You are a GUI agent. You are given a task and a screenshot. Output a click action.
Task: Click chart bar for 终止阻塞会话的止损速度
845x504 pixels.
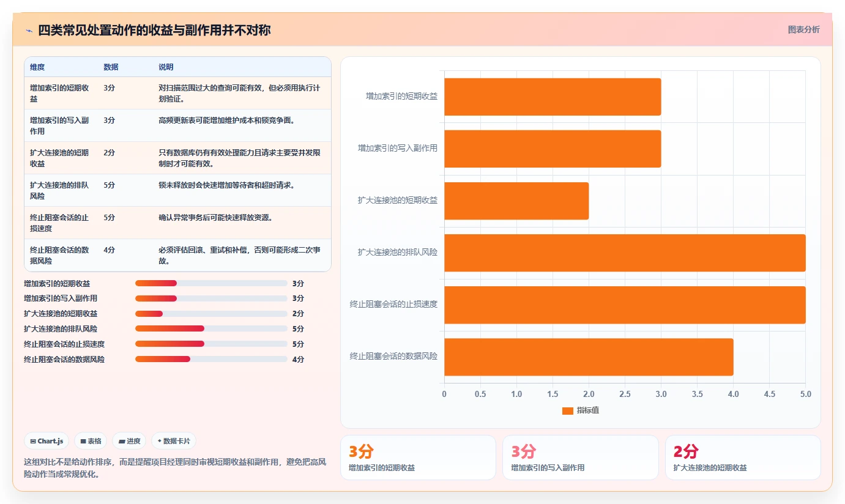[625, 305]
